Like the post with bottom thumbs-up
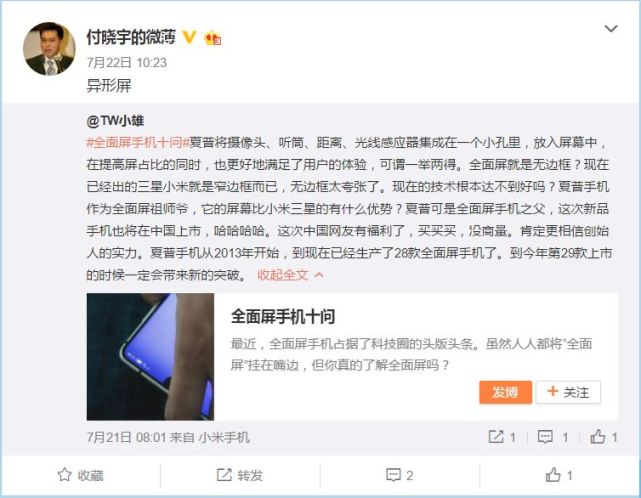 [x=559, y=475]
